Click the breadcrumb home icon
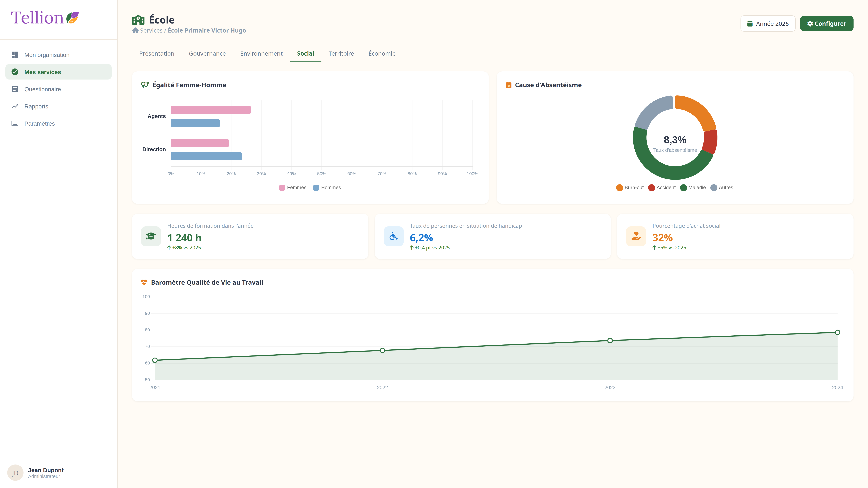Screen dimensions: 868x488 135,30
